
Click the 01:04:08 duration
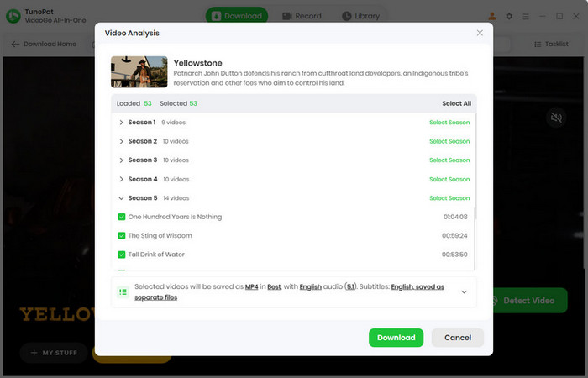455,217
